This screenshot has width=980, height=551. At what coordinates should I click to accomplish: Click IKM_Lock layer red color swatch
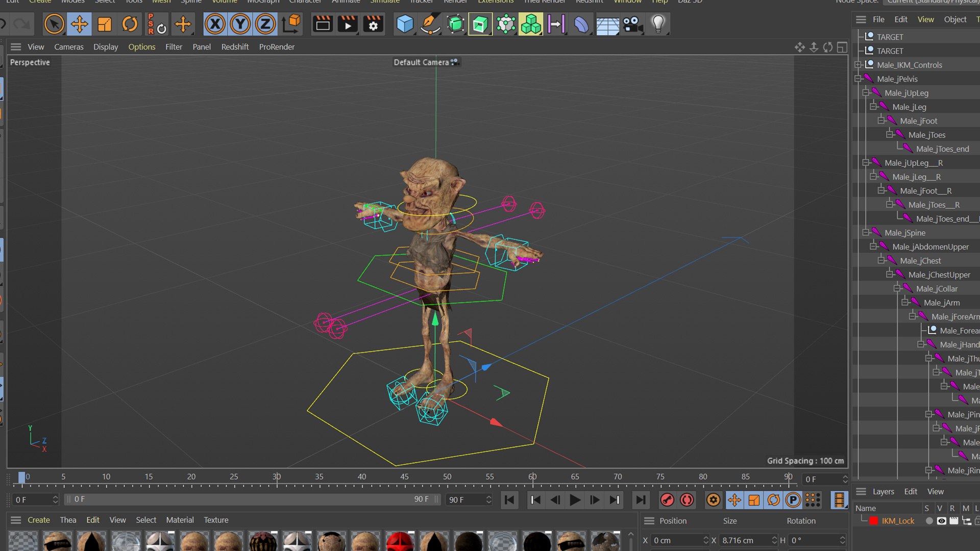coord(873,521)
